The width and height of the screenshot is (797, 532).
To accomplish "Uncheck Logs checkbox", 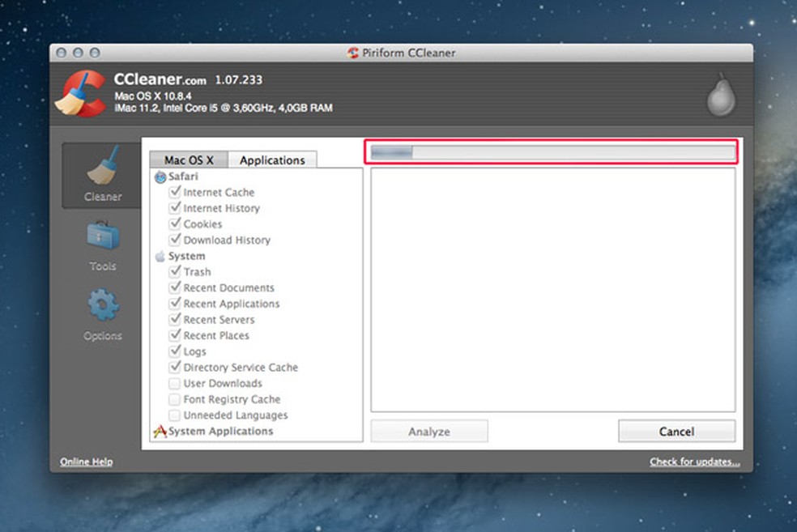I will 175,351.
